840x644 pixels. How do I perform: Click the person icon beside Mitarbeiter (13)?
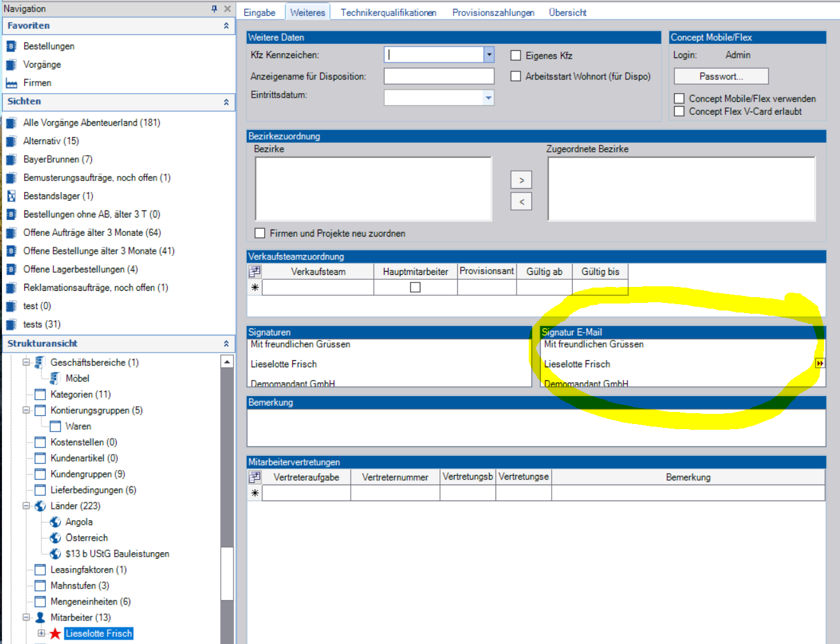tap(40, 618)
